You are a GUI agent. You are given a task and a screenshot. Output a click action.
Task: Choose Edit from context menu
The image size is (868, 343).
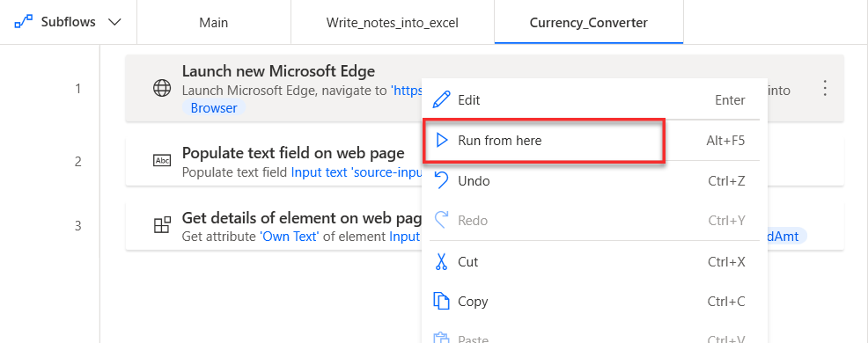pos(594,100)
